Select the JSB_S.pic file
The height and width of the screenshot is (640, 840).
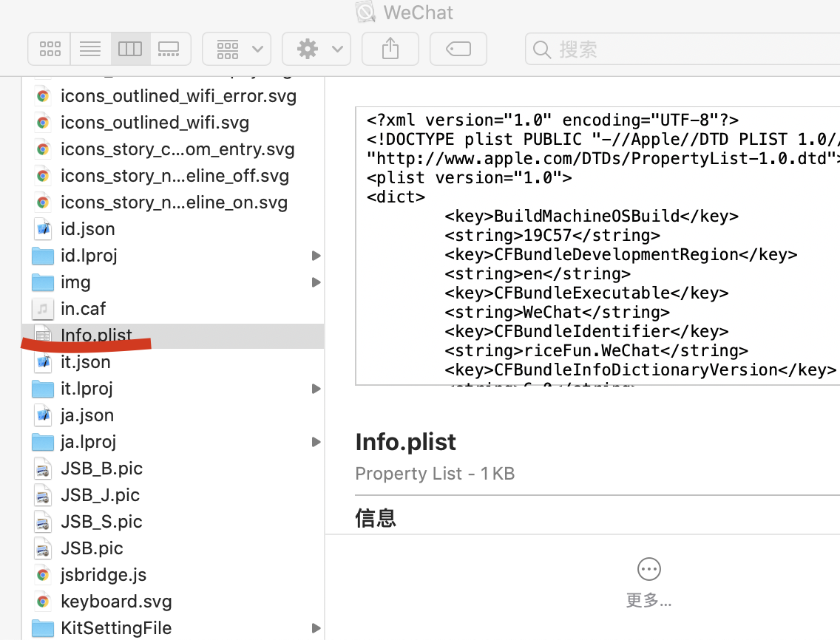pos(173,522)
